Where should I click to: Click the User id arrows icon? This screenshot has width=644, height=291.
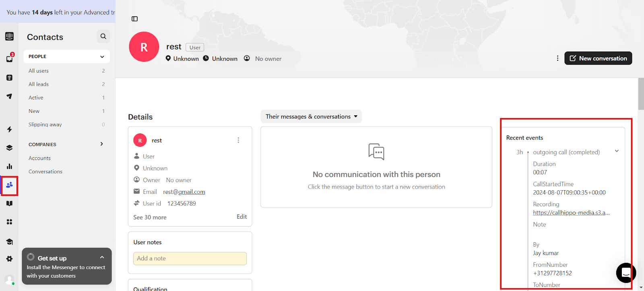(x=137, y=203)
